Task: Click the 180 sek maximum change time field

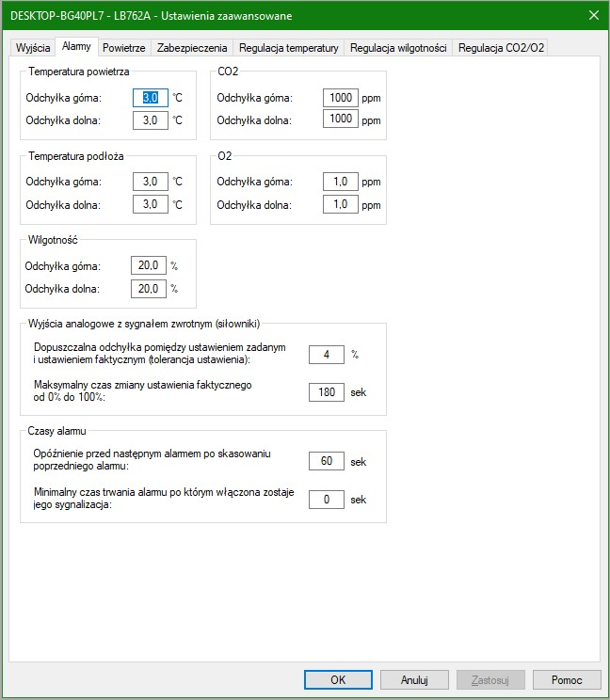Action: click(x=327, y=392)
